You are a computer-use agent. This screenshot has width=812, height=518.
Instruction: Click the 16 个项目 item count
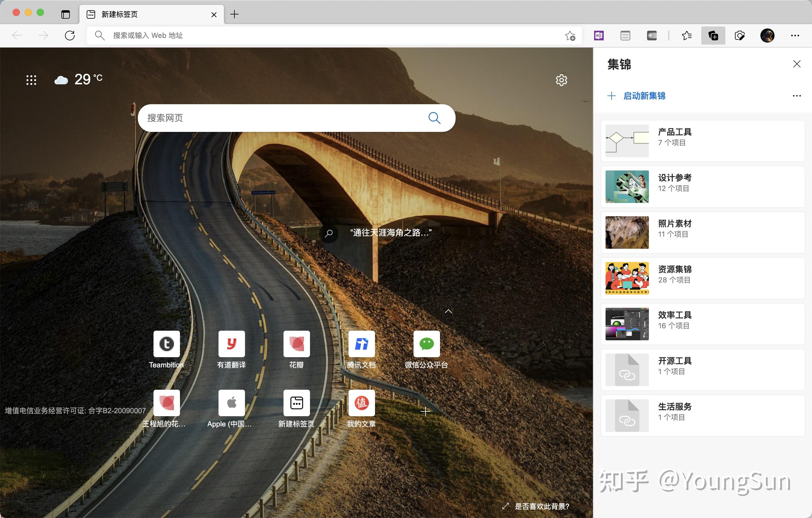pos(674,326)
